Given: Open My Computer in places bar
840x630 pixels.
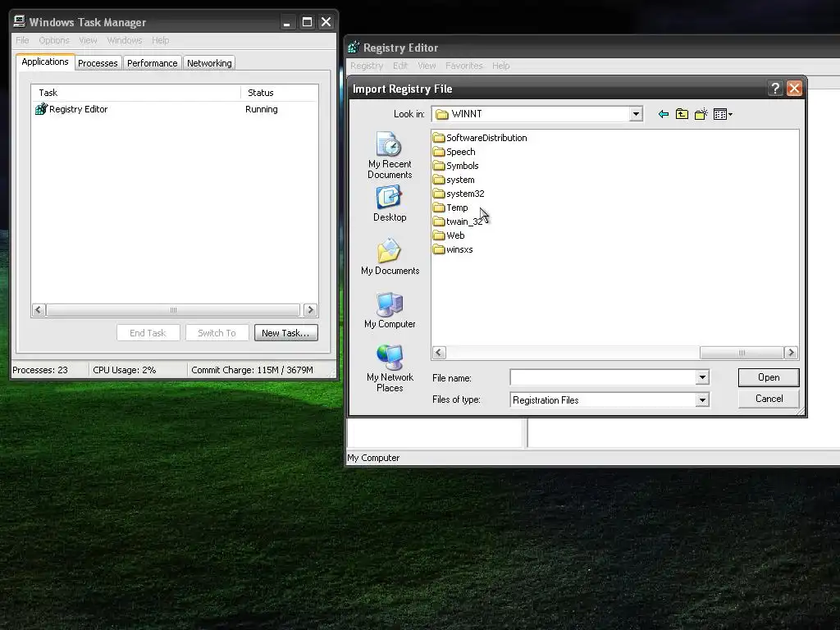Looking at the screenshot, I should (390, 311).
